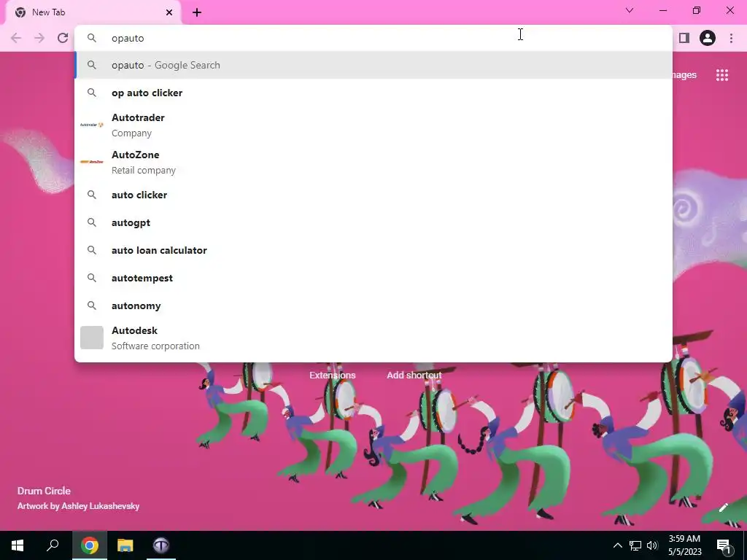The width and height of the screenshot is (747, 560).
Task: Open Artwork by Ashley Lukashevsky link
Action: click(x=78, y=506)
